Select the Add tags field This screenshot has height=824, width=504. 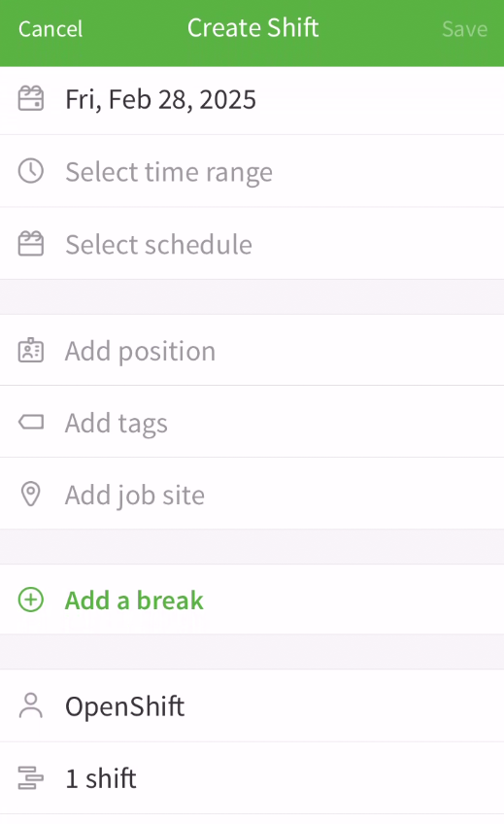tap(252, 422)
